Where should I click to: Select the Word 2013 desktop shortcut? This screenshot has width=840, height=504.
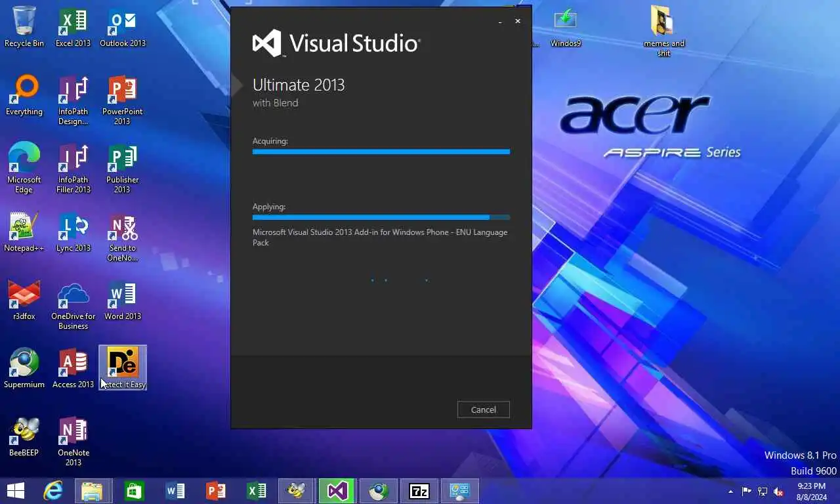[x=123, y=301]
